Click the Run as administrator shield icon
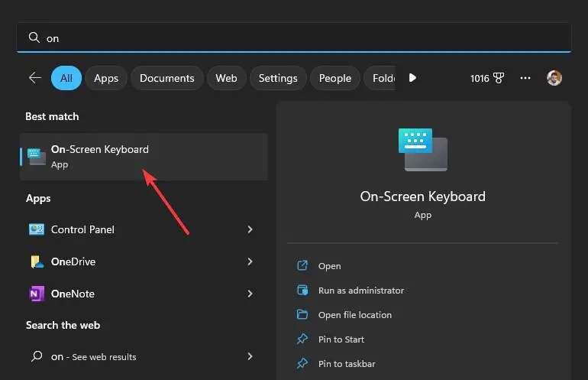Viewport: 588px width, 380px height. pyautogui.click(x=302, y=291)
